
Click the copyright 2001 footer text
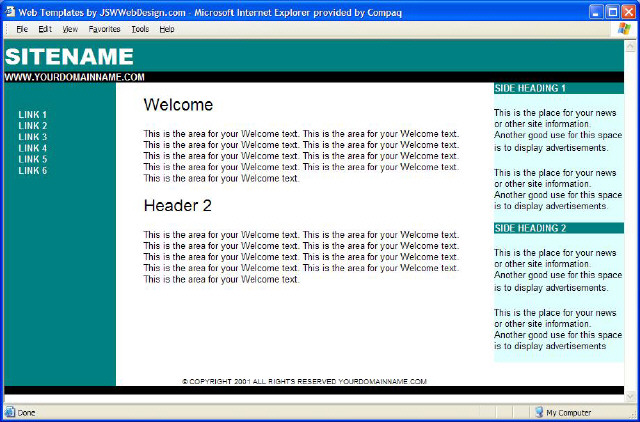click(304, 382)
